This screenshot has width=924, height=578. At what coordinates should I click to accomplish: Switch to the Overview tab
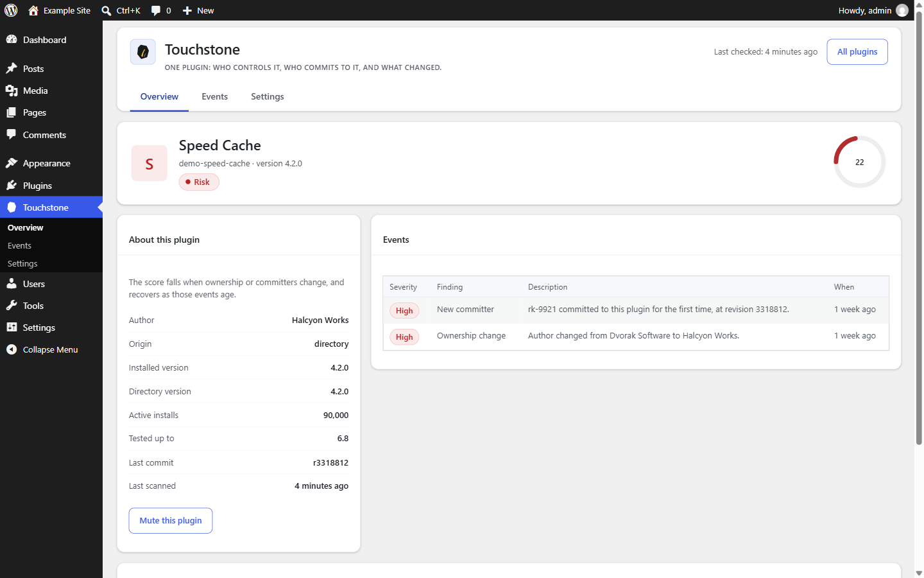pyautogui.click(x=159, y=96)
